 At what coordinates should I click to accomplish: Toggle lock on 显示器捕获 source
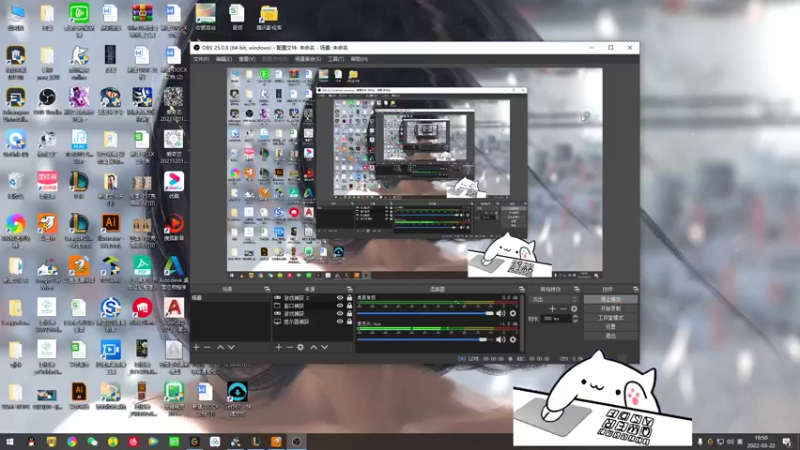(x=349, y=321)
